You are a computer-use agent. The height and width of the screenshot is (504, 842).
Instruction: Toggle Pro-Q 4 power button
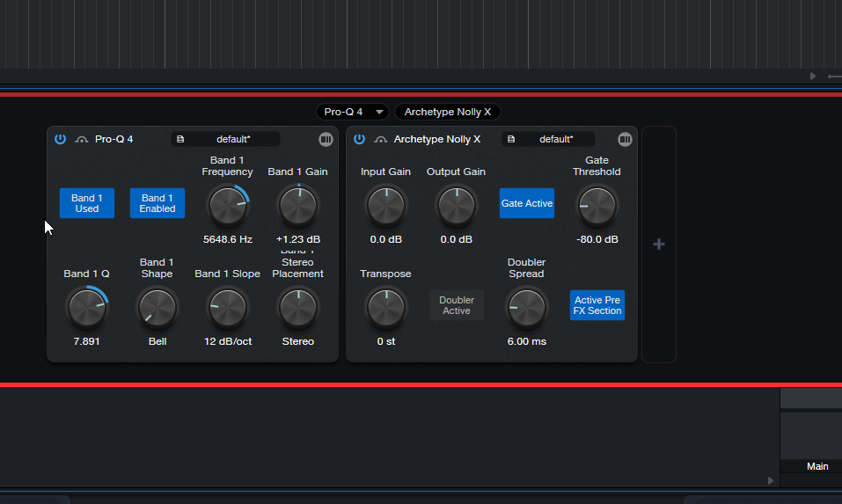point(60,139)
